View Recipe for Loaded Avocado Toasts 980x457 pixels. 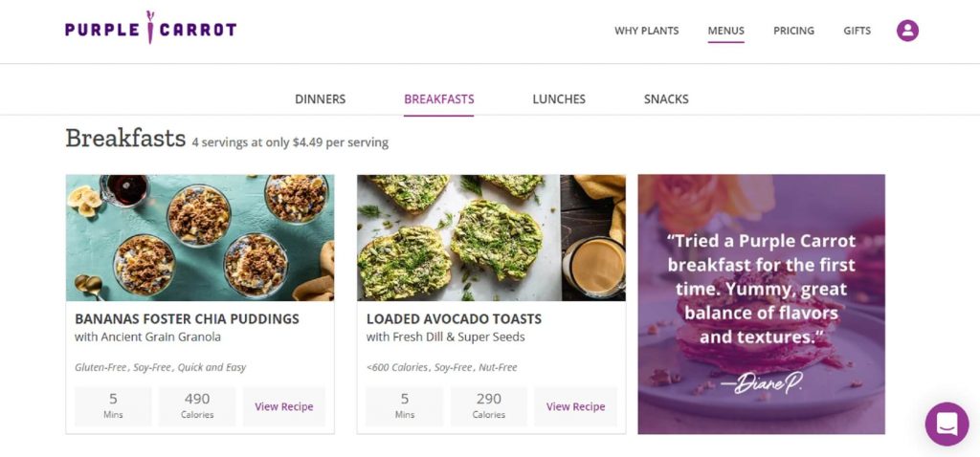[x=575, y=406]
